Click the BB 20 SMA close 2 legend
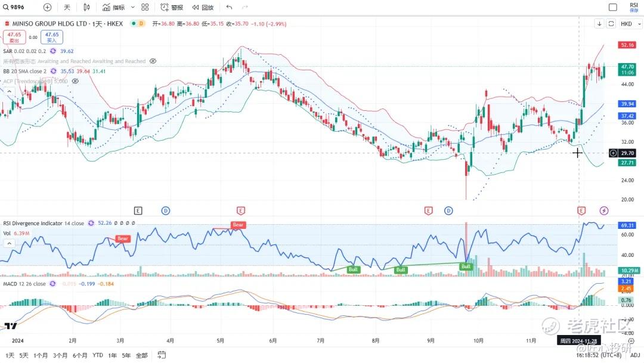The height and width of the screenshot is (363, 644). pos(24,71)
